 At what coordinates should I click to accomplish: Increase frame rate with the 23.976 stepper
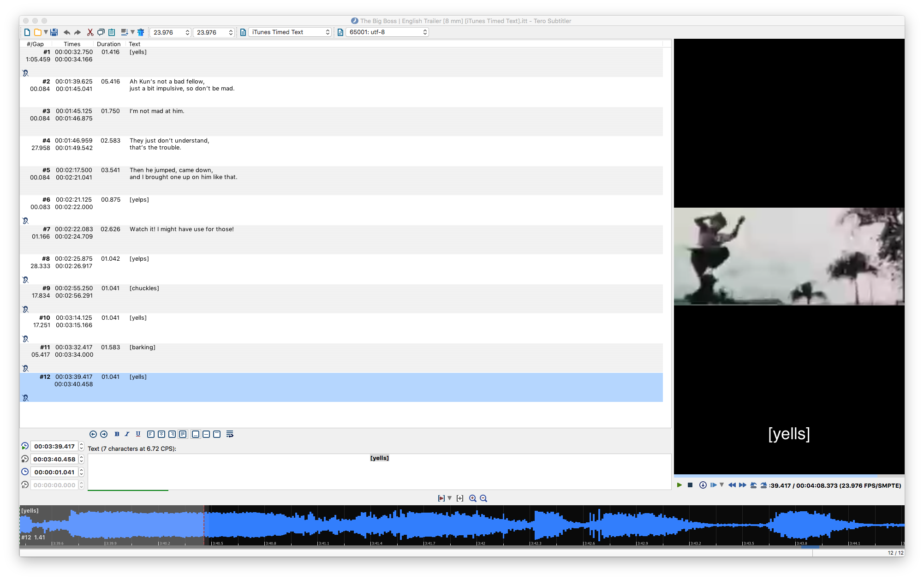click(x=187, y=30)
